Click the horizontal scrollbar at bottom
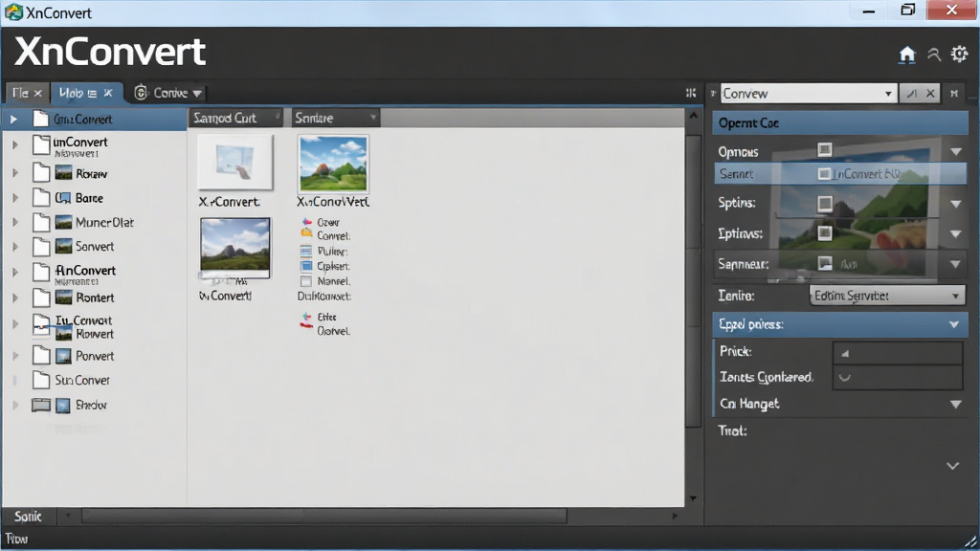The image size is (980, 551). point(325,516)
